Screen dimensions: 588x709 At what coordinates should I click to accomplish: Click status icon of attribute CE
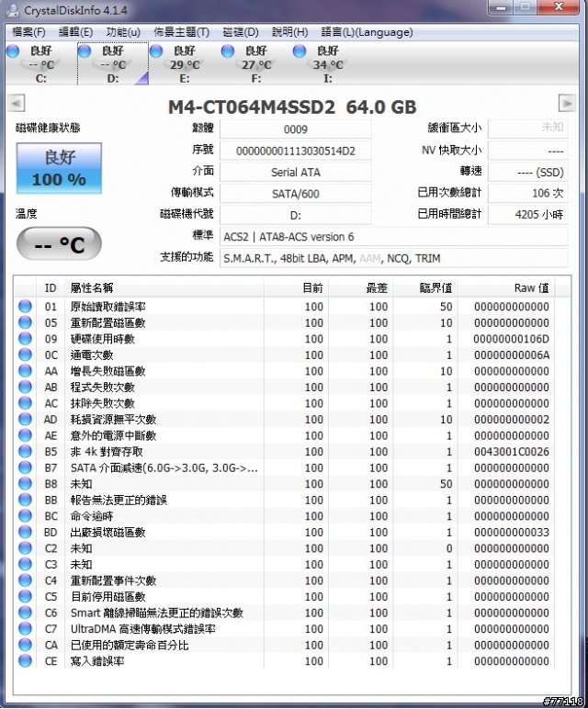point(26,661)
